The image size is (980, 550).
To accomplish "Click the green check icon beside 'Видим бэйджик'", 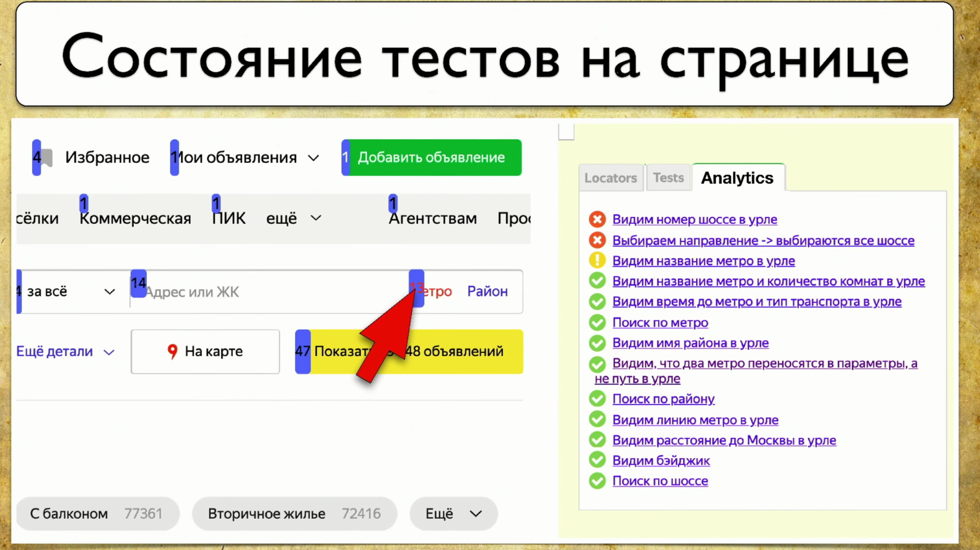I will coord(597,460).
